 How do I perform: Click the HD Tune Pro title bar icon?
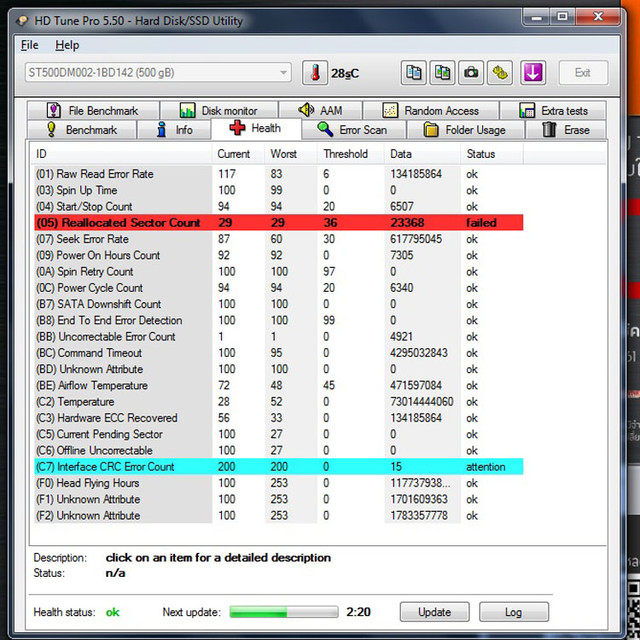(x=22, y=20)
